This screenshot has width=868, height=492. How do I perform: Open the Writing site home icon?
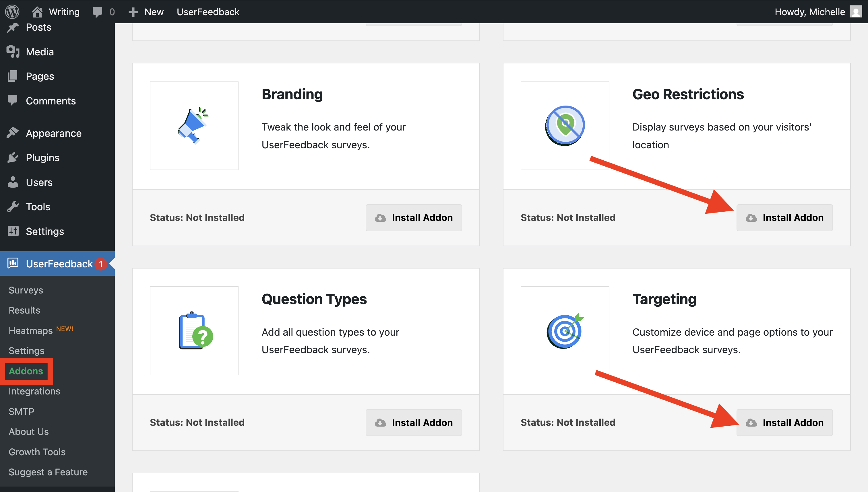[x=37, y=12]
